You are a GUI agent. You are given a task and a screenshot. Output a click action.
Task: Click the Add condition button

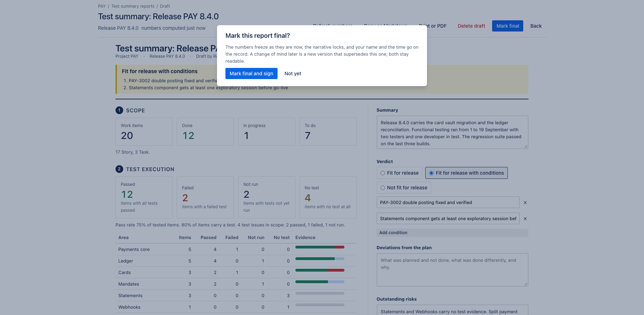click(452, 233)
